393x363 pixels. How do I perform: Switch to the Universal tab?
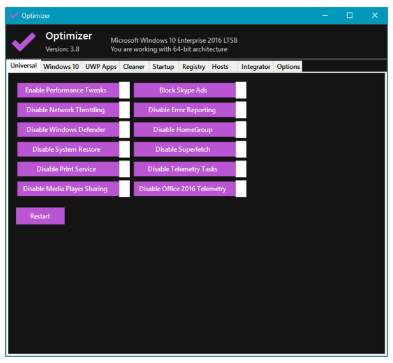pos(23,66)
